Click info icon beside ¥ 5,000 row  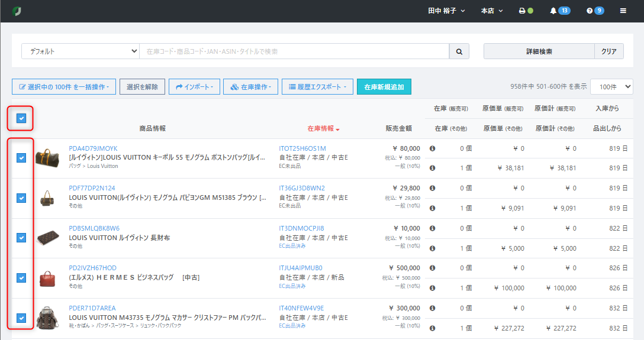tap(432, 248)
